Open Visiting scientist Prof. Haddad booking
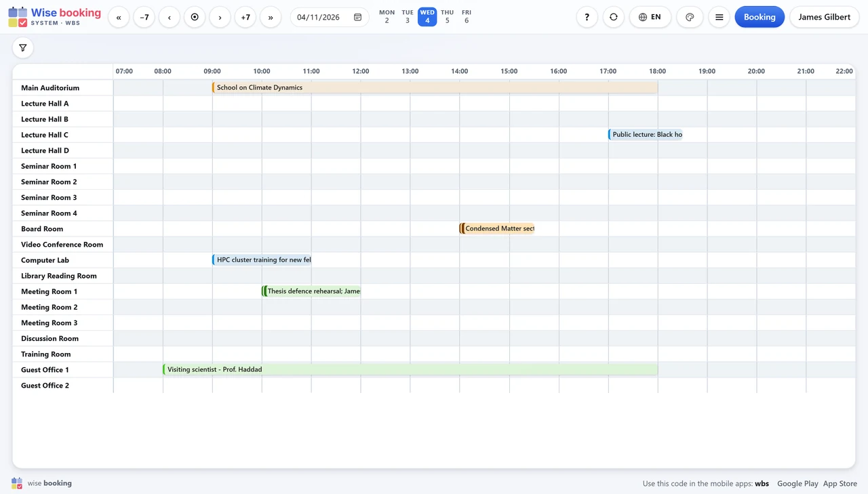Image resolution: width=868 pixels, height=494 pixels. tap(410, 369)
